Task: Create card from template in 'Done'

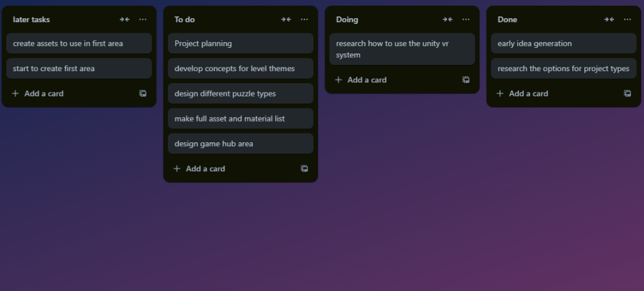Action: click(x=628, y=93)
